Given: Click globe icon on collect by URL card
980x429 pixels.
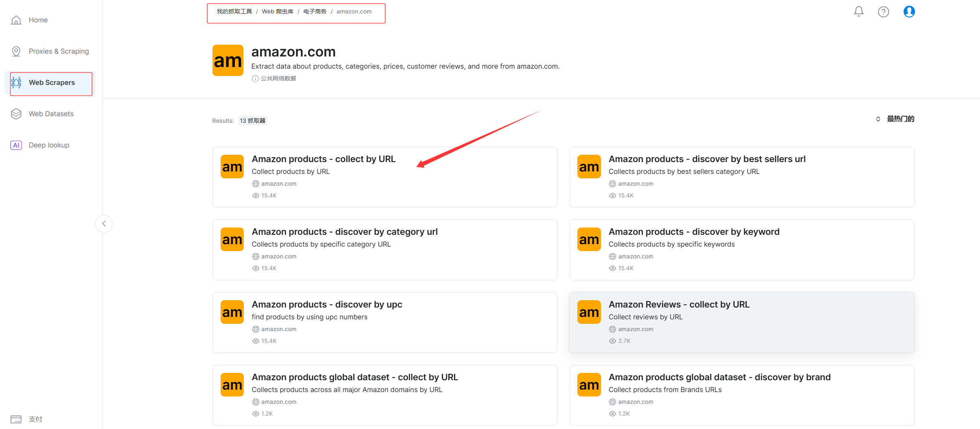Looking at the screenshot, I should click(256, 184).
